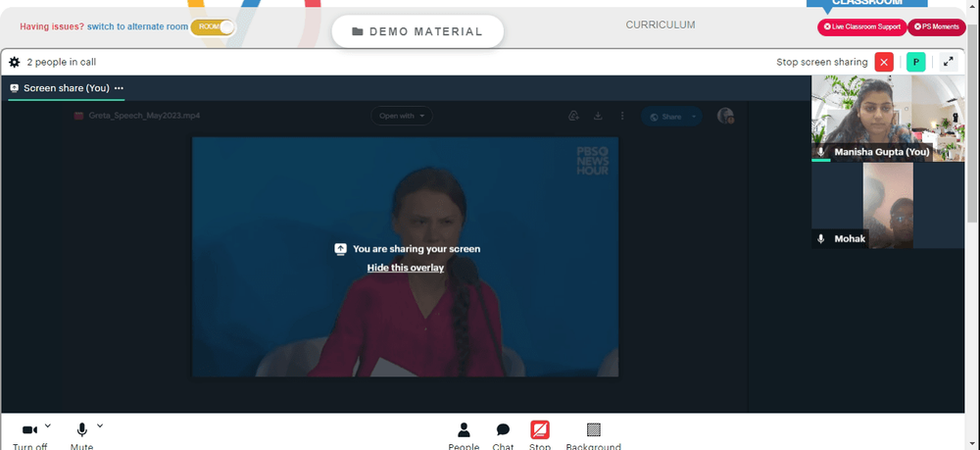Screen dimensions: 980x450
Task: Open the Chat panel
Action: pyautogui.click(x=503, y=436)
